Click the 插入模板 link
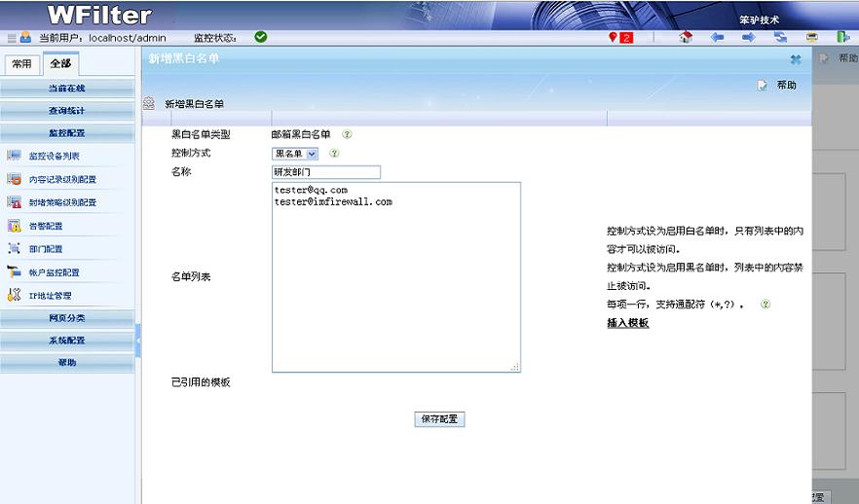The image size is (859, 504). 628,323
